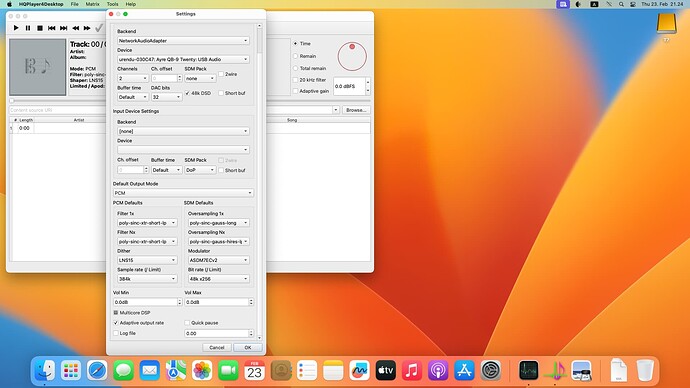The width and height of the screenshot is (690, 388).
Task: Toggle the Multicore DSP checkbox
Action: [x=116, y=312]
